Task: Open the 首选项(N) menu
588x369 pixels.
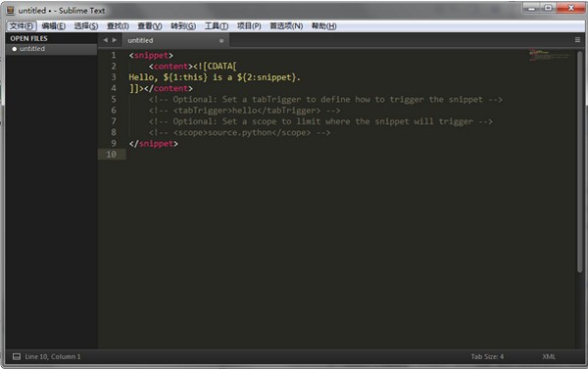Action: point(286,25)
